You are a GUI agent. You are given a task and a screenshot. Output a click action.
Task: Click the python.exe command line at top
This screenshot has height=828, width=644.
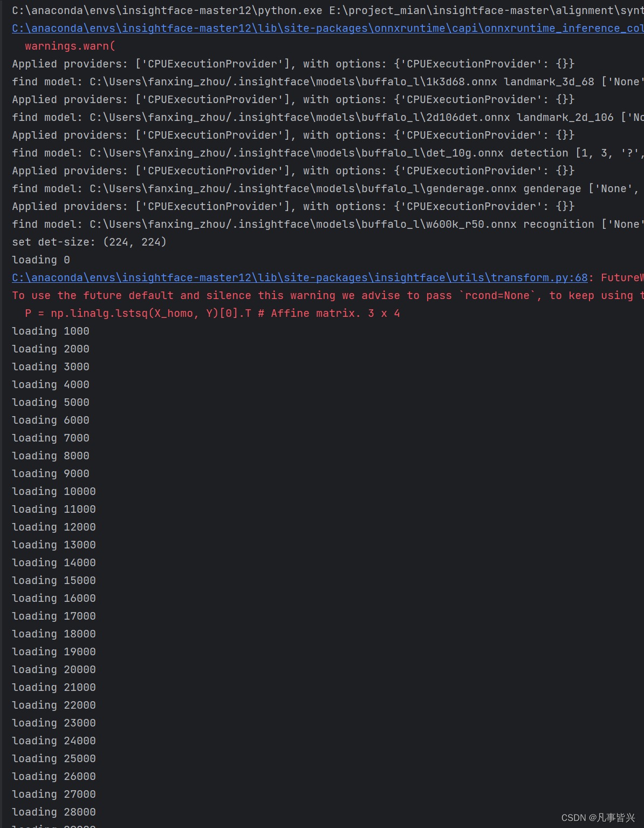tap(216, 10)
